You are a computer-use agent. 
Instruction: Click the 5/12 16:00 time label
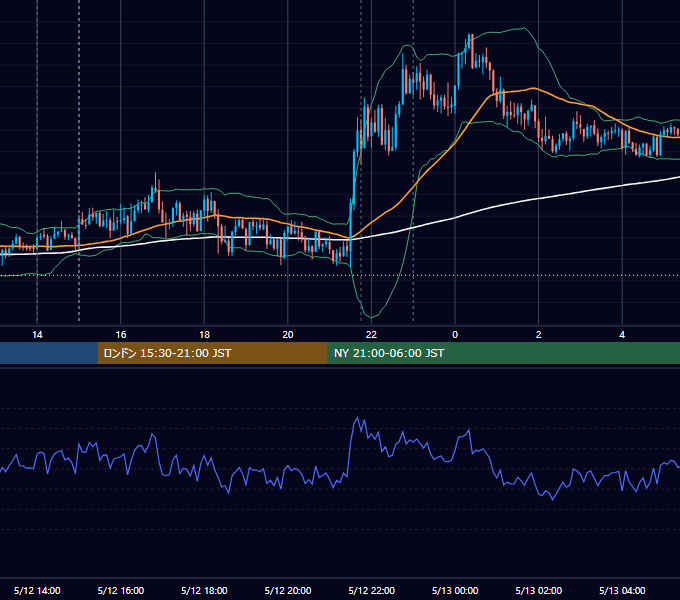(121, 590)
